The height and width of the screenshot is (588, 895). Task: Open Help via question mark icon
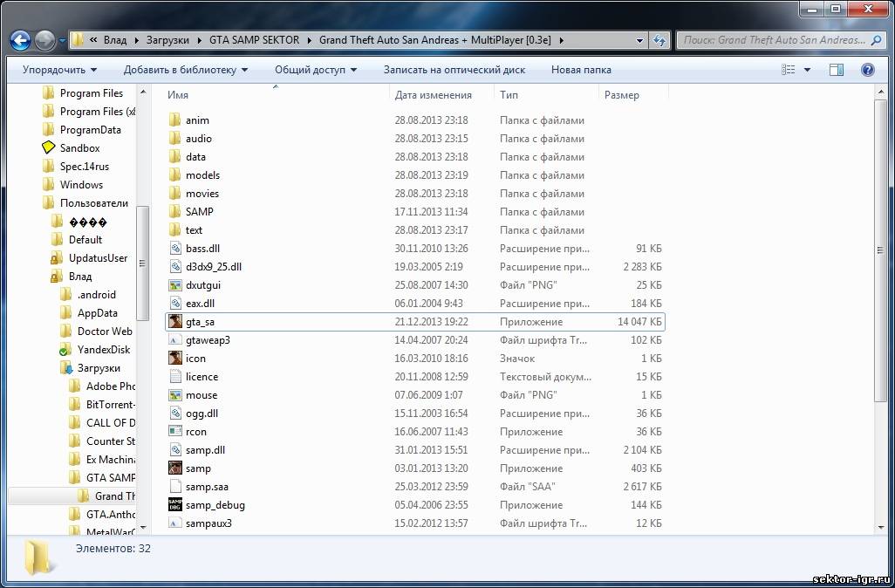[868, 70]
